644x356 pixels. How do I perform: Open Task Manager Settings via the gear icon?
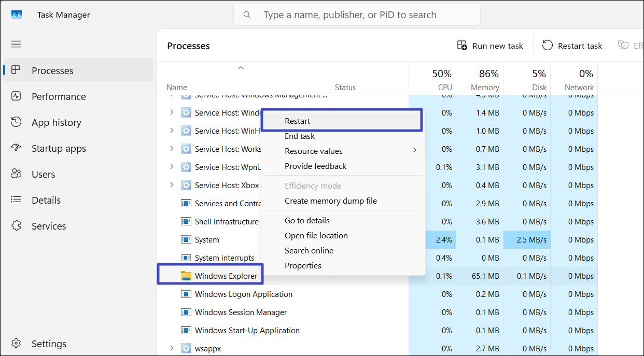(16, 343)
